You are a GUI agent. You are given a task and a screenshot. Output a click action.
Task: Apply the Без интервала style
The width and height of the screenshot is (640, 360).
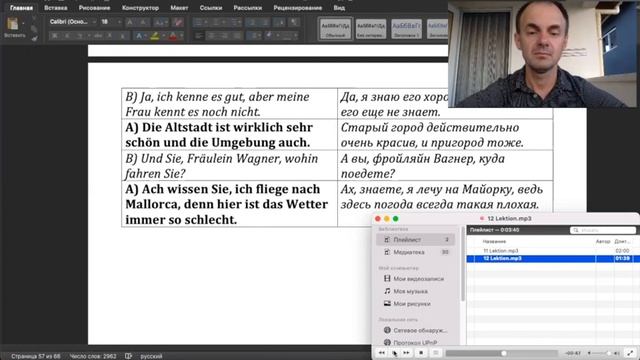[371, 29]
